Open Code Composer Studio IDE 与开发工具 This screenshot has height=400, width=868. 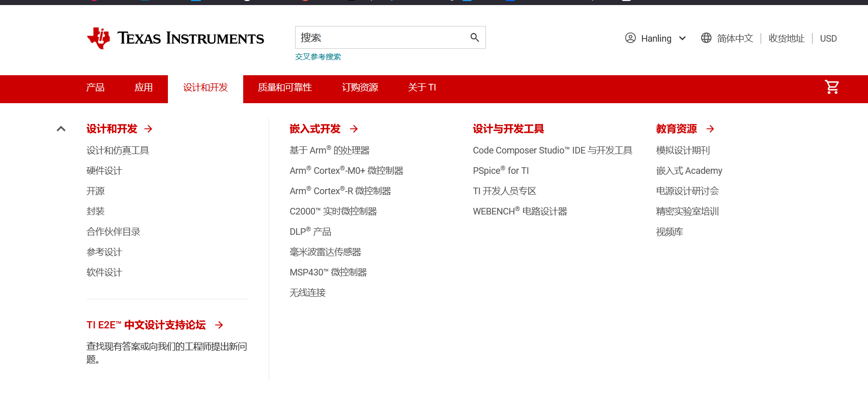553,150
